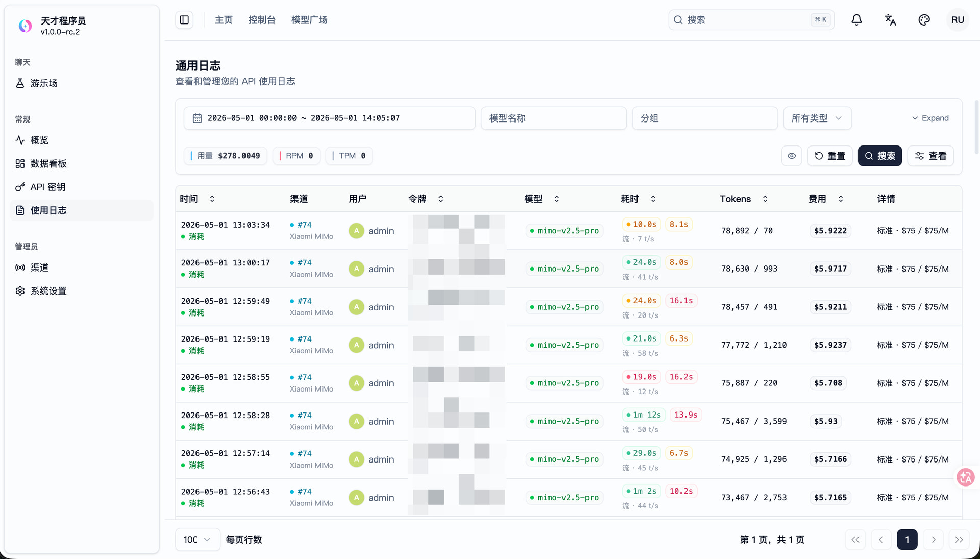Image resolution: width=980 pixels, height=559 pixels.
Task: Open the theme palette icon
Action: tap(924, 20)
